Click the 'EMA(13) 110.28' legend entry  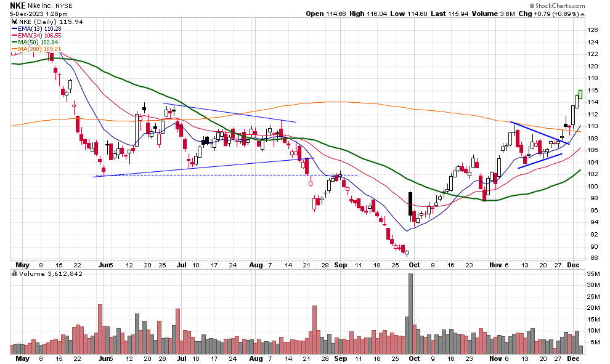click(39, 29)
